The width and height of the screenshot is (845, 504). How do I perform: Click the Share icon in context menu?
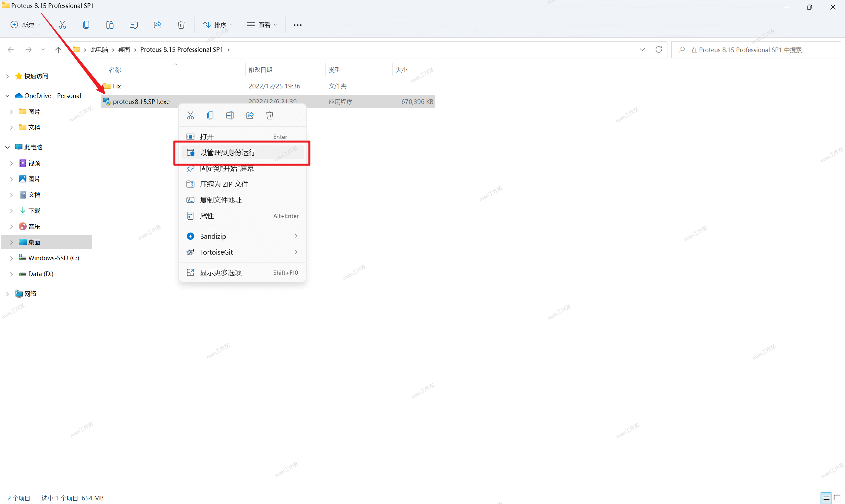pos(250,115)
